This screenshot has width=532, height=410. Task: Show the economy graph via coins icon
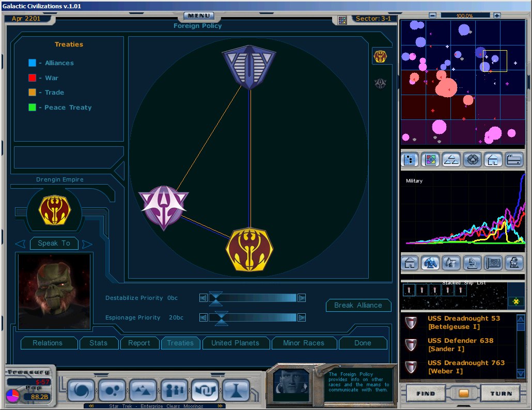[451, 263]
